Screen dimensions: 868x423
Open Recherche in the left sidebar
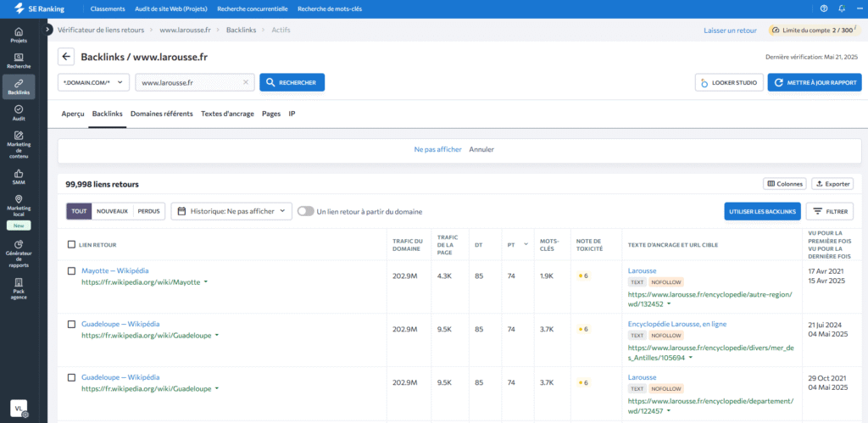[x=19, y=61]
